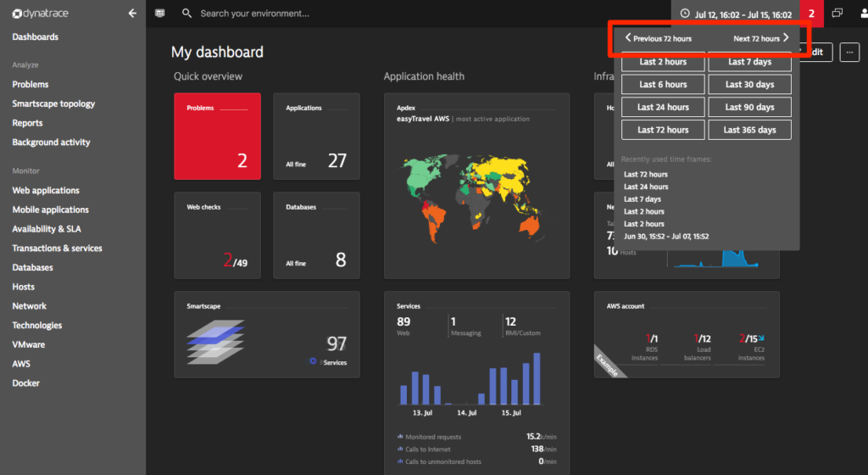
Task: Select Last 24 hours timeframe button
Action: click(663, 107)
